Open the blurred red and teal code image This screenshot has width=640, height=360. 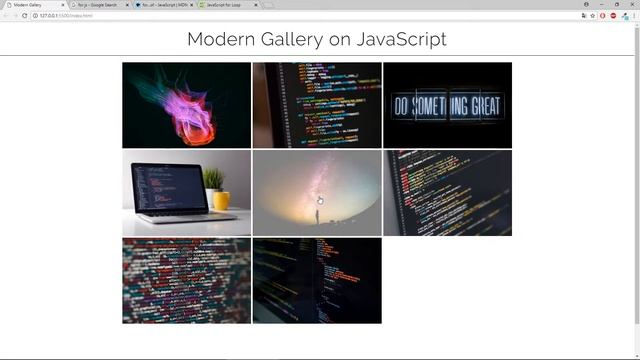coord(187,281)
